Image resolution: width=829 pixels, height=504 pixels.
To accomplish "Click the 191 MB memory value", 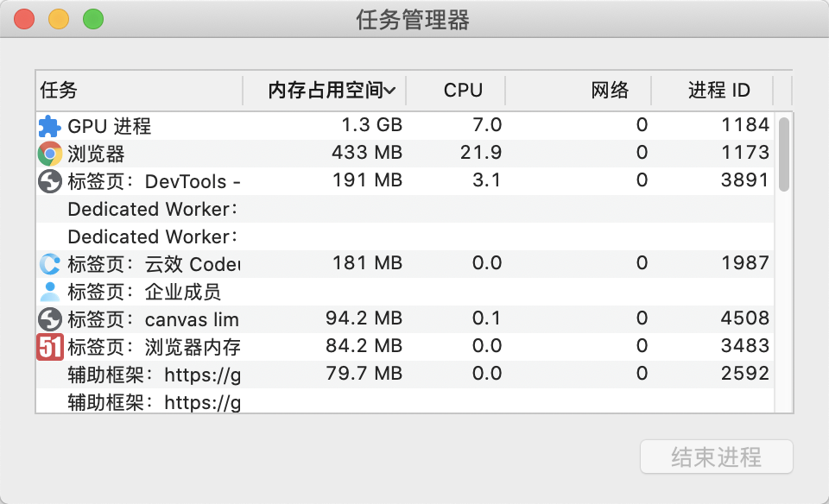I will (x=367, y=180).
